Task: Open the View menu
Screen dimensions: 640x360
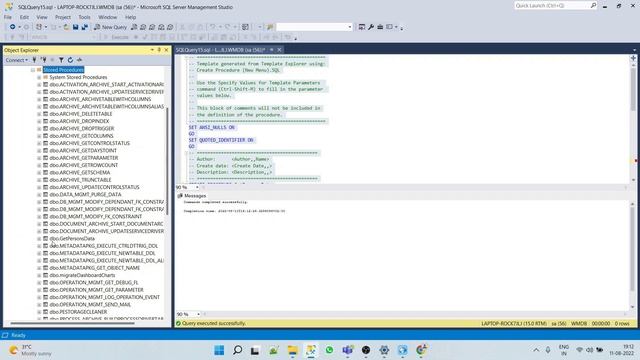Action: [42, 17]
